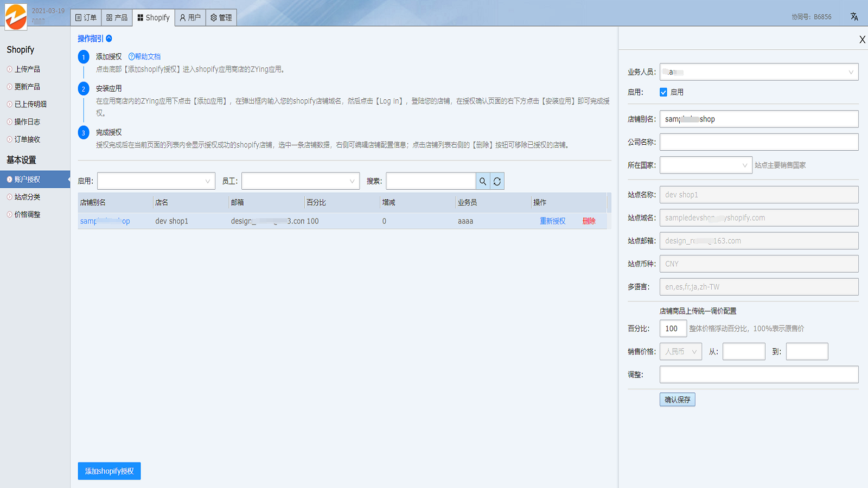The image size is (868, 488).
Task: Click the 站点域名 shopify.com field
Action: point(759,218)
